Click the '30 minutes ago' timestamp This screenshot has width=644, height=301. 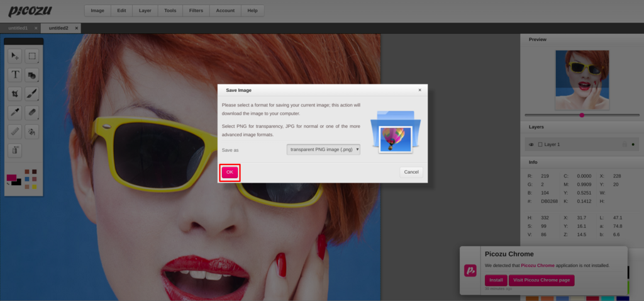498,288
